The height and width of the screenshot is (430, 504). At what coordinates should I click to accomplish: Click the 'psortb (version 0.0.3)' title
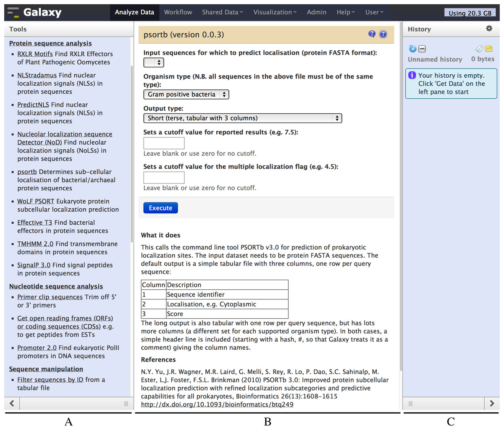[x=184, y=35]
